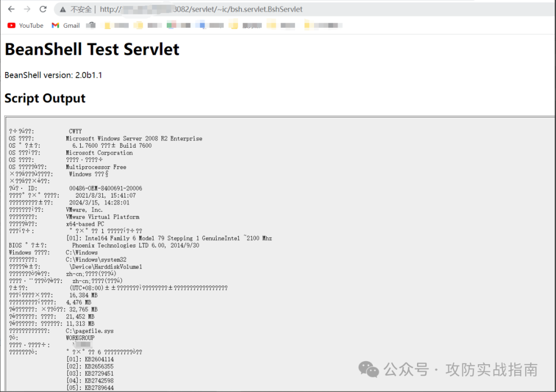
Task: Focus the address bar URL ending in BshServlet
Action: click(201, 10)
